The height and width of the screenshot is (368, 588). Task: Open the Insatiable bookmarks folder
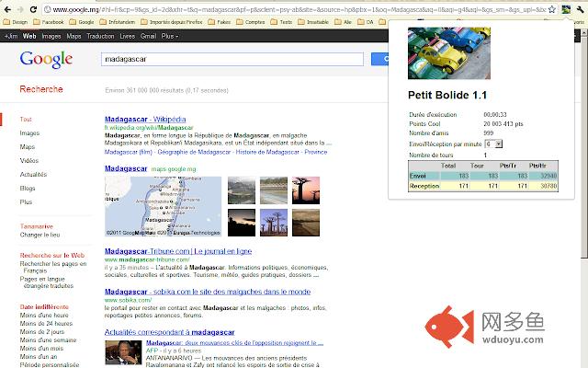313,22
